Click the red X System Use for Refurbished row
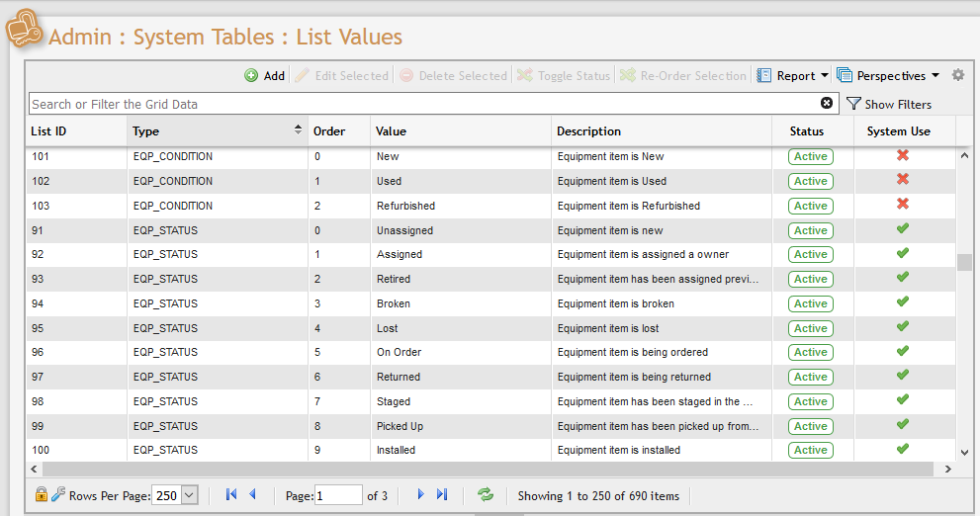This screenshot has width=980, height=516. pos(902,205)
